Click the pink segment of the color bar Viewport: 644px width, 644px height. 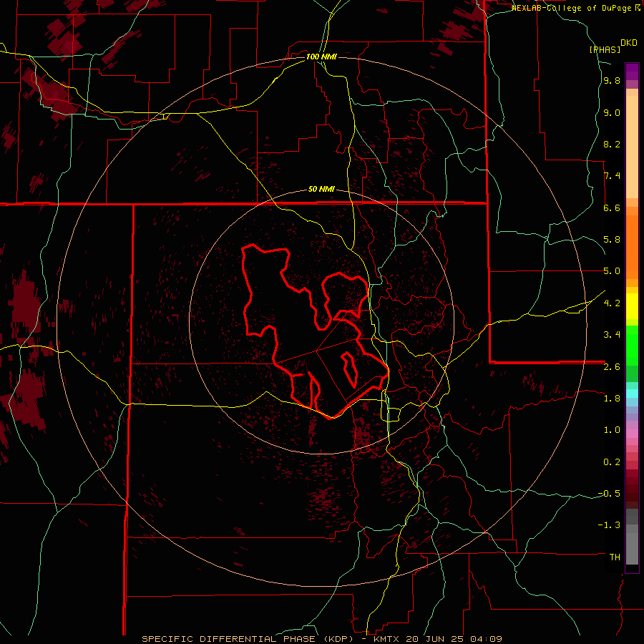[632, 434]
